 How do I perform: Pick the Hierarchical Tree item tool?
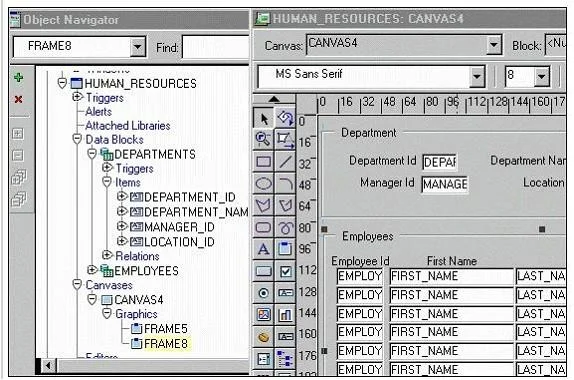[x=285, y=358]
